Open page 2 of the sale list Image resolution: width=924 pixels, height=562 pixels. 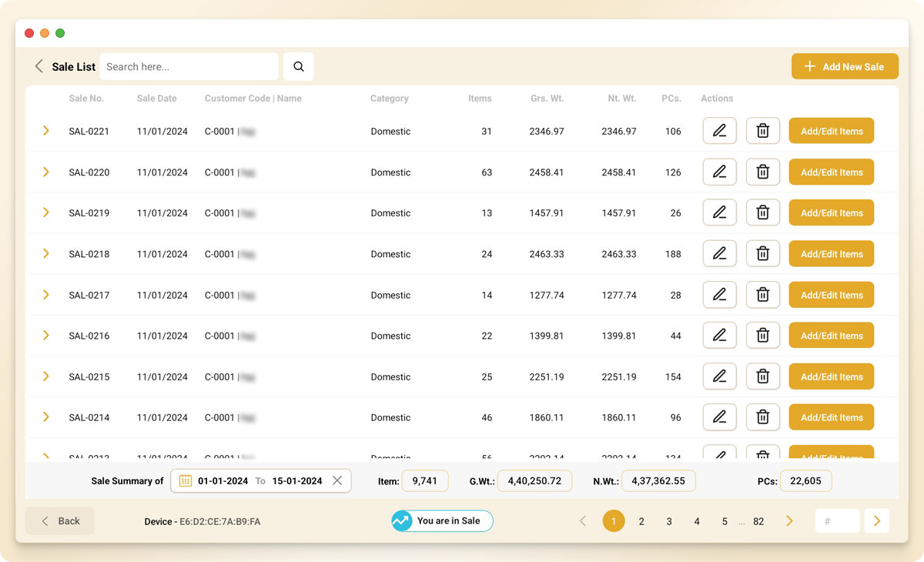[641, 521]
